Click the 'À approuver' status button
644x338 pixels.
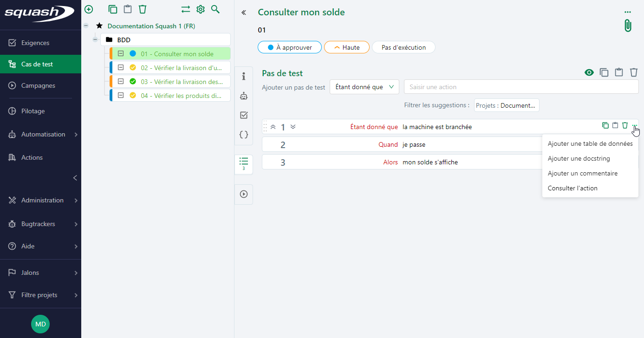point(289,47)
